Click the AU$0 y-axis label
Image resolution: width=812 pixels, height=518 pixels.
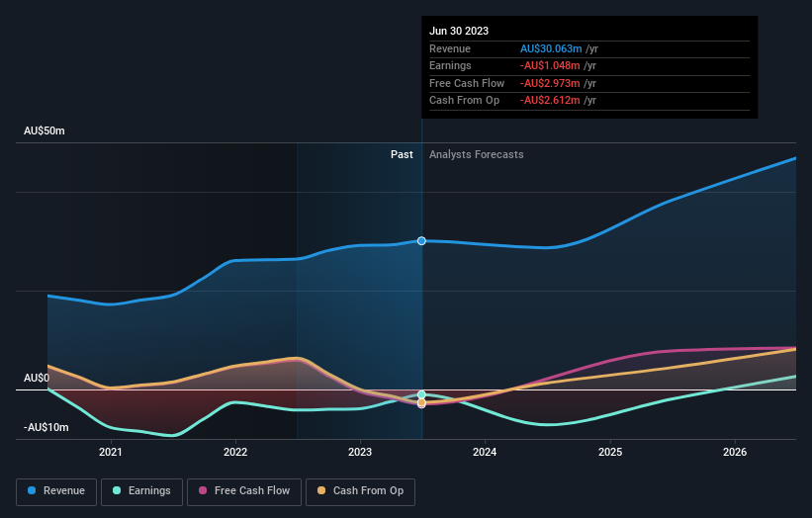pos(37,378)
